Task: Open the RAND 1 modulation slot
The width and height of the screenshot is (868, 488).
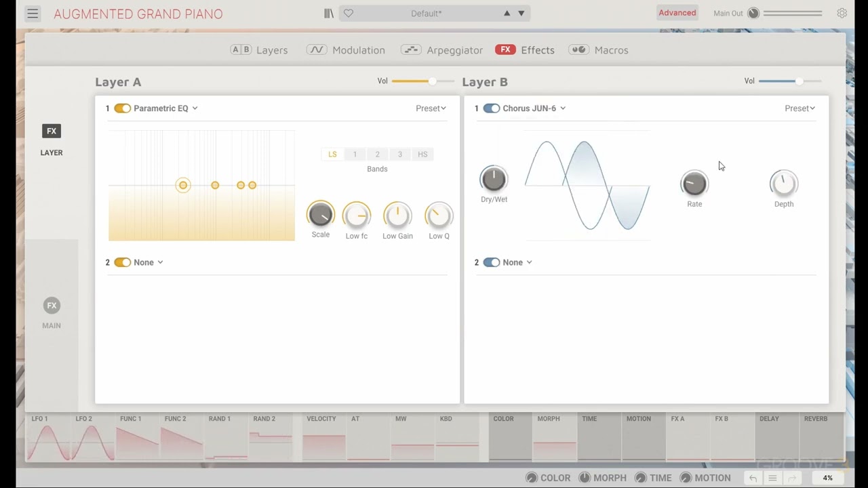Action: [x=226, y=438]
